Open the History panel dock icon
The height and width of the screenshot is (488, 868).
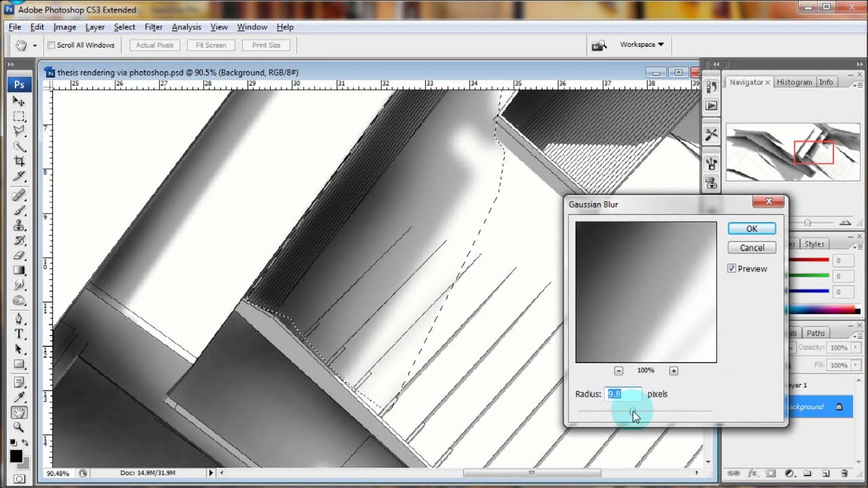[711, 87]
